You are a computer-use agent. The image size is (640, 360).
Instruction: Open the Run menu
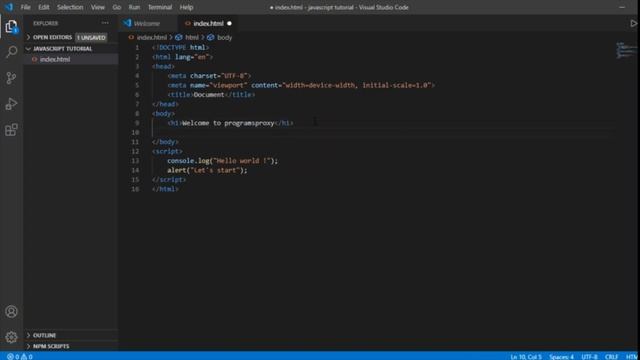pyautogui.click(x=134, y=7)
